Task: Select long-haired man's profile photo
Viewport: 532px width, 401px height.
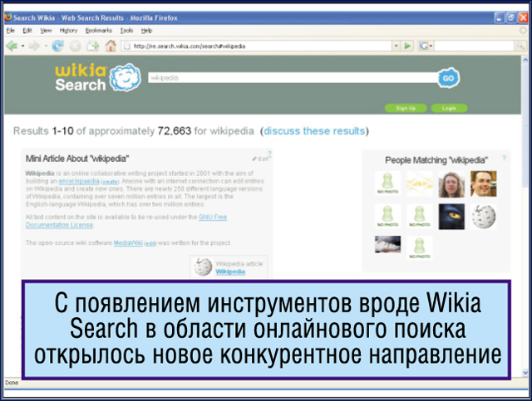Action: click(x=451, y=184)
